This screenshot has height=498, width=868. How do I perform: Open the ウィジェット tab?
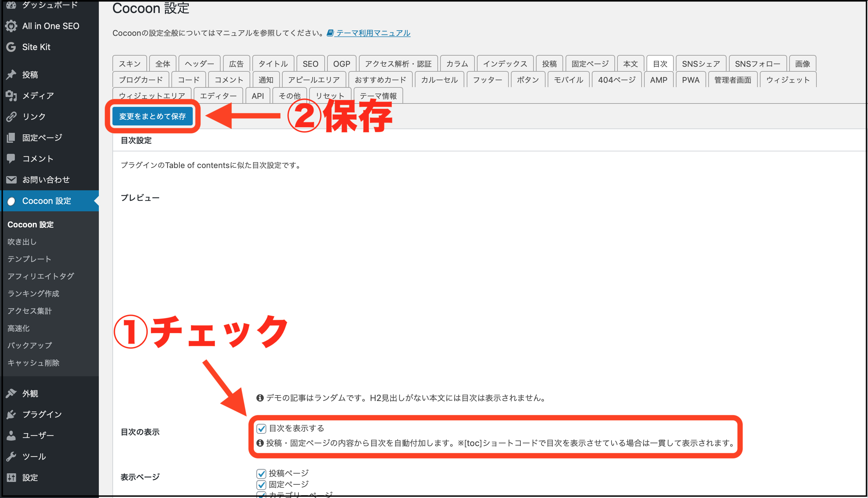(x=788, y=80)
